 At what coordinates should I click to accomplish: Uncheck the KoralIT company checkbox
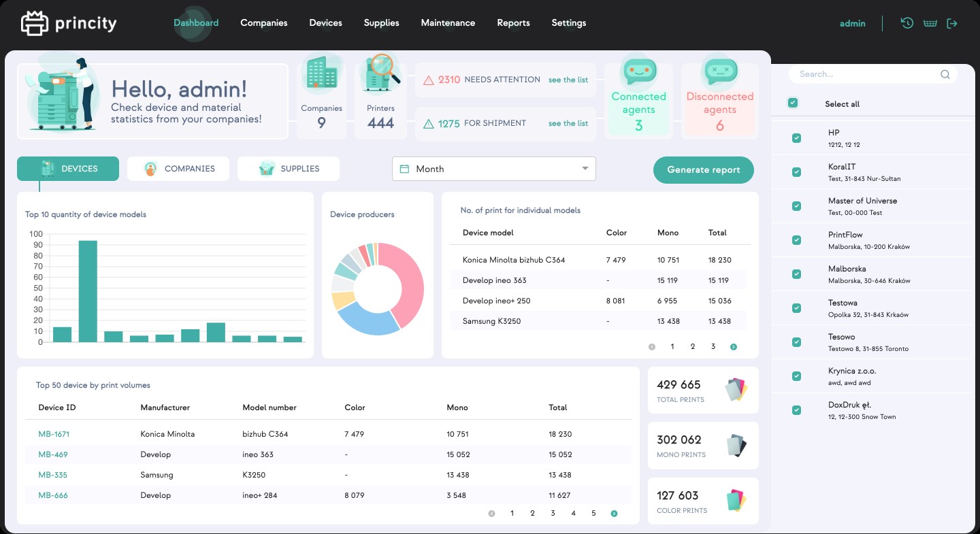point(796,172)
